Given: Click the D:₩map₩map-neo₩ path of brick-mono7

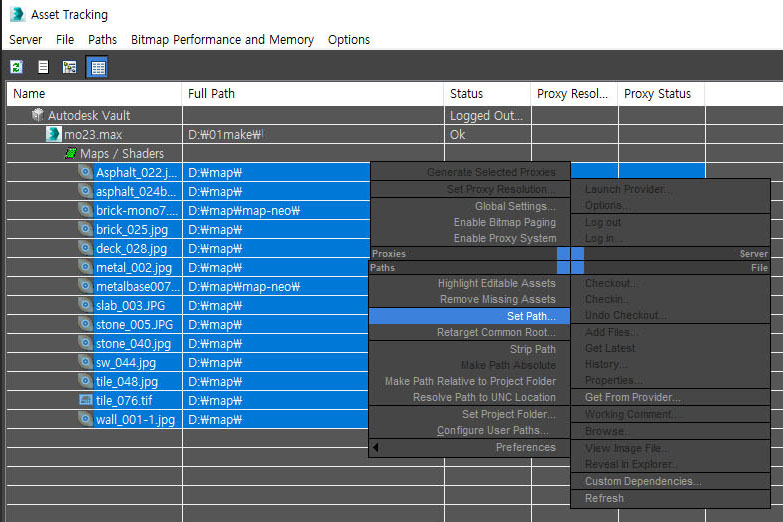Looking at the screenshot, I should tap(244, 210).
